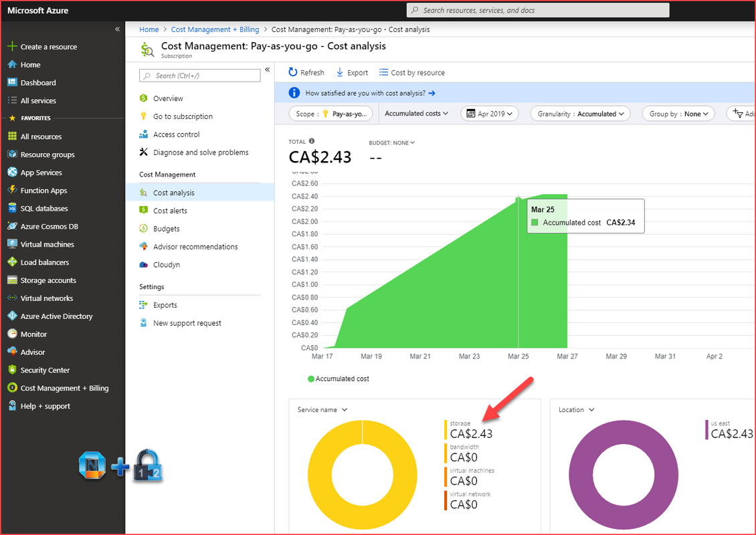Open the Accumulated costs dropdown
Image resolution: width=756 pixels, height=535 pixels.
[x=416, y=113]
